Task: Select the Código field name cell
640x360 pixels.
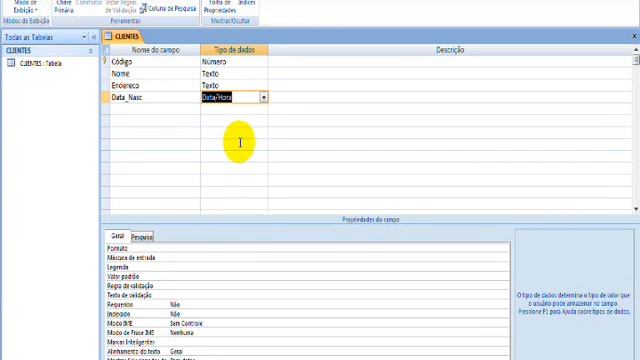Action: [x=155, y=62]
